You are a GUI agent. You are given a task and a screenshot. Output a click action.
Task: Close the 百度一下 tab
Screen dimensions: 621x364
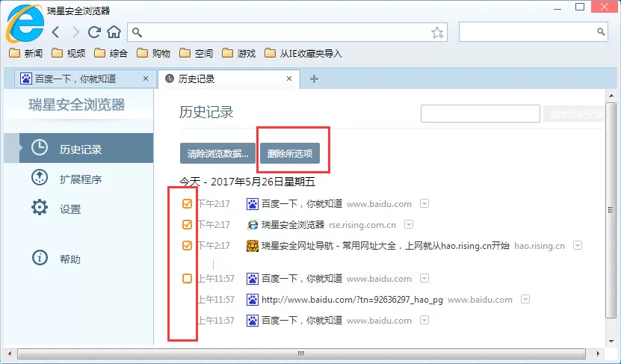coord(146,78)
